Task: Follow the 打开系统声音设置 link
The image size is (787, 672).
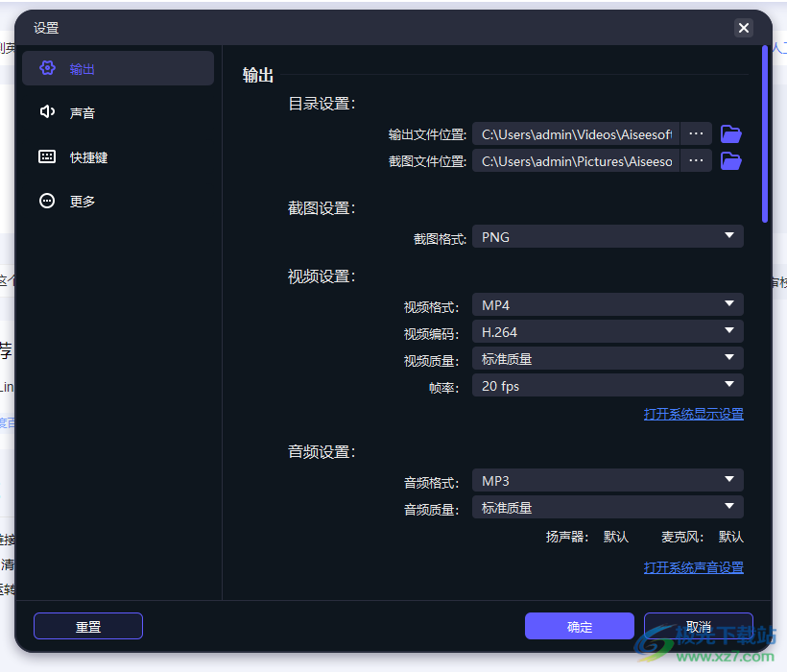Action: [693, 567]
